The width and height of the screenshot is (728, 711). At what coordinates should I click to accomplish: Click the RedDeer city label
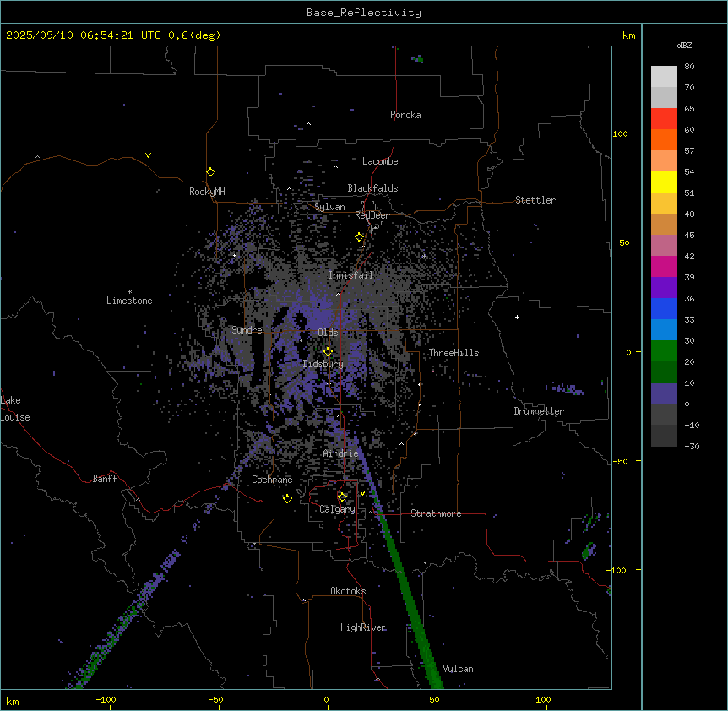click(372, 215)
